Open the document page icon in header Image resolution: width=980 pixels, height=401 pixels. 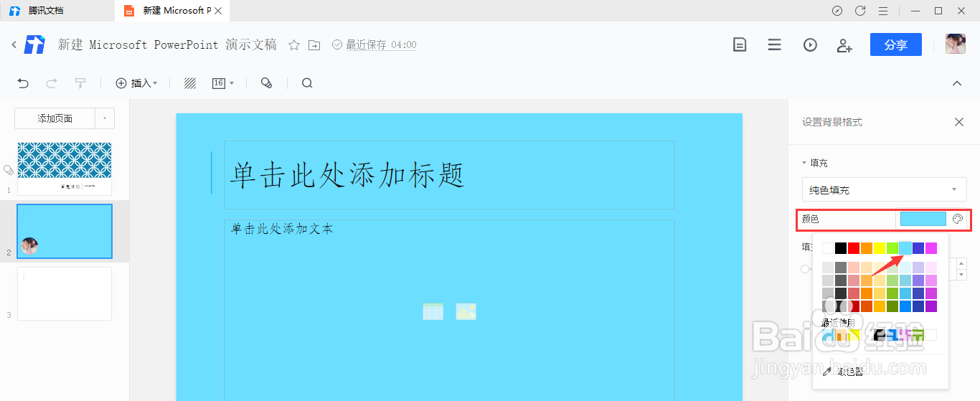[x=740, y=44]
